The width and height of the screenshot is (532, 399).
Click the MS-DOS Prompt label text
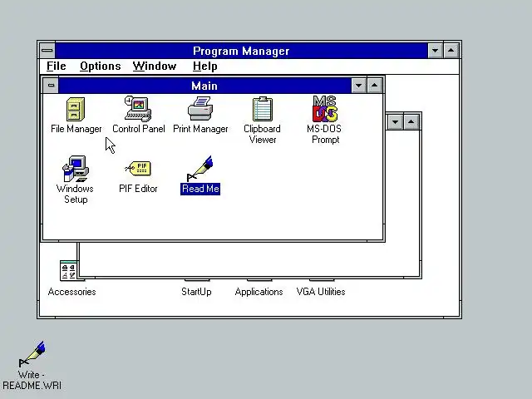pos(325,134)
